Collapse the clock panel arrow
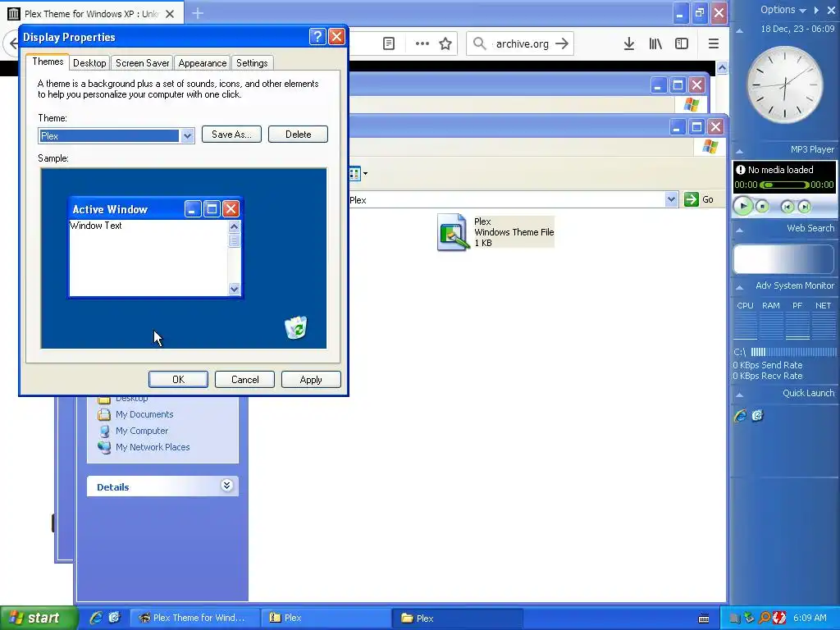 739,31
